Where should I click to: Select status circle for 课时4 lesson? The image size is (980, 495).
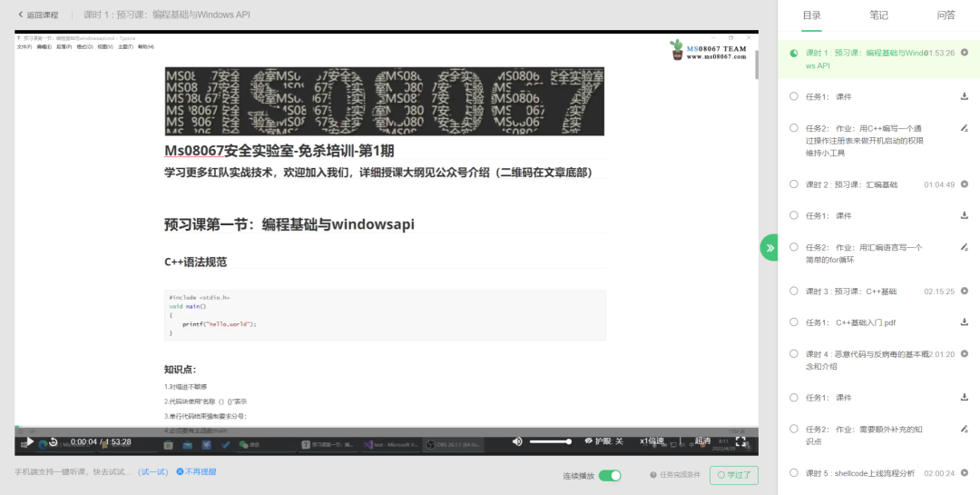[794, 353]
